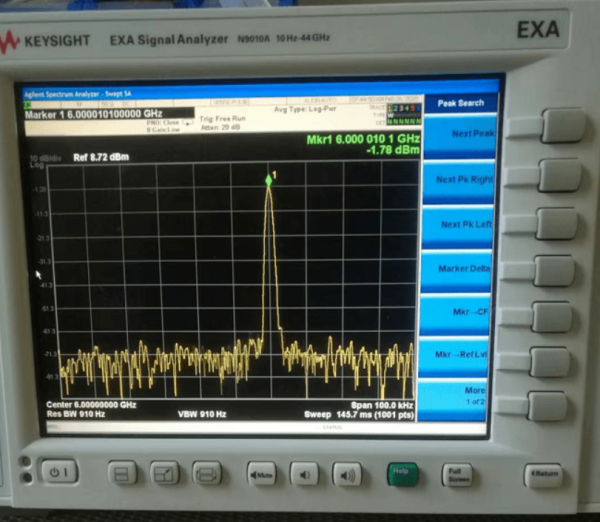600x522 pixels.
Task: Click the Marker 1 frequency entry field
Action: click(106, 114)
